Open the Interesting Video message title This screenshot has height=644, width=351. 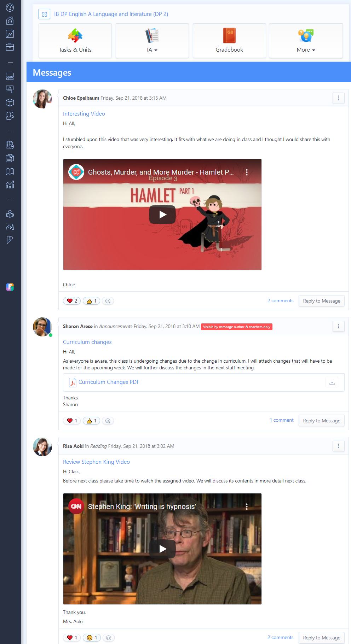coord(84,114)
